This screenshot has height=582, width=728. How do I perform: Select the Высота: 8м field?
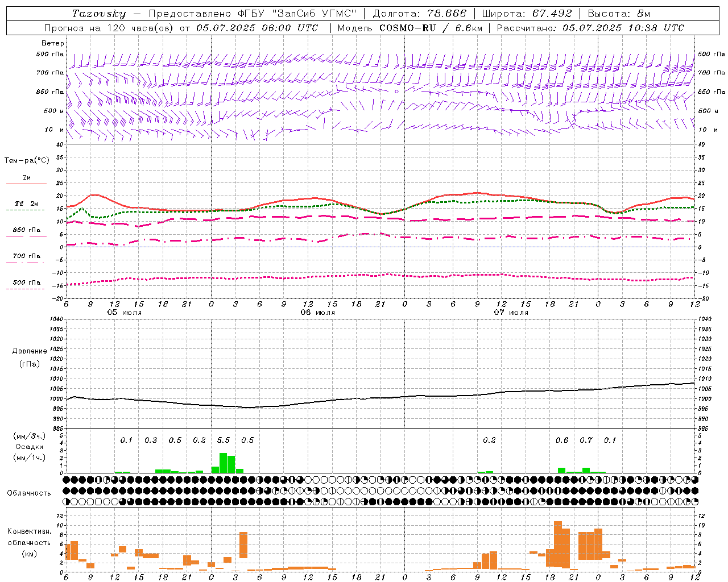[619, 14]
